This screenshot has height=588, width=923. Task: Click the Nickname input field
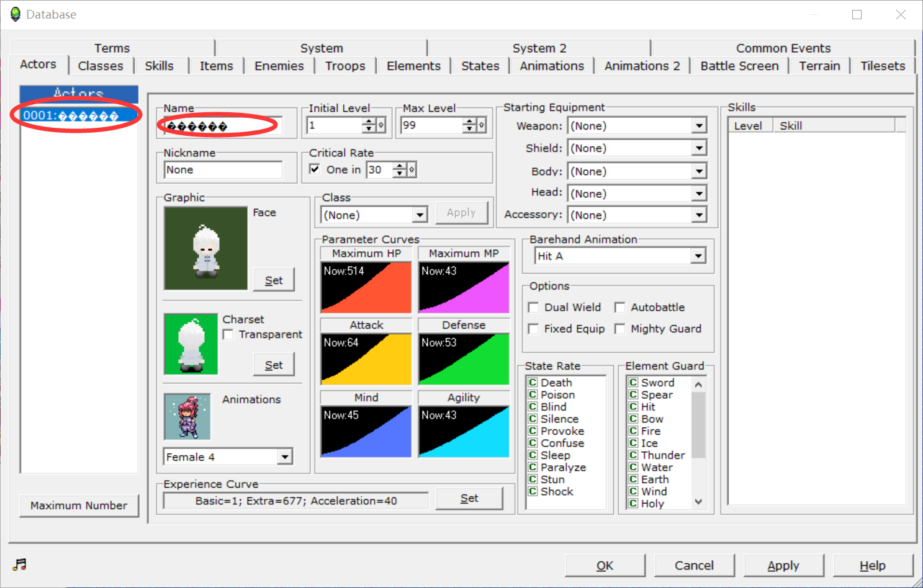[x=223, y=170]
